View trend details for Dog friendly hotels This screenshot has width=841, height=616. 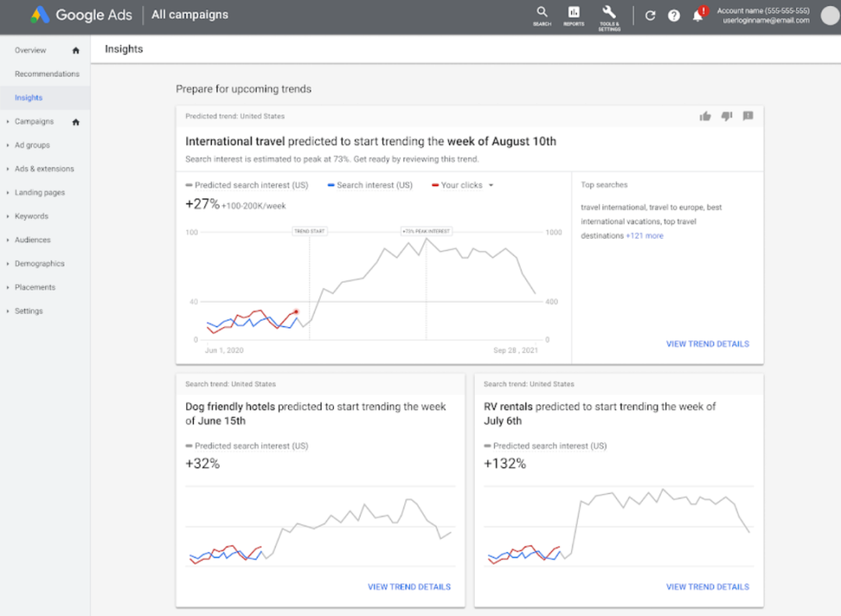pos(410,587)
